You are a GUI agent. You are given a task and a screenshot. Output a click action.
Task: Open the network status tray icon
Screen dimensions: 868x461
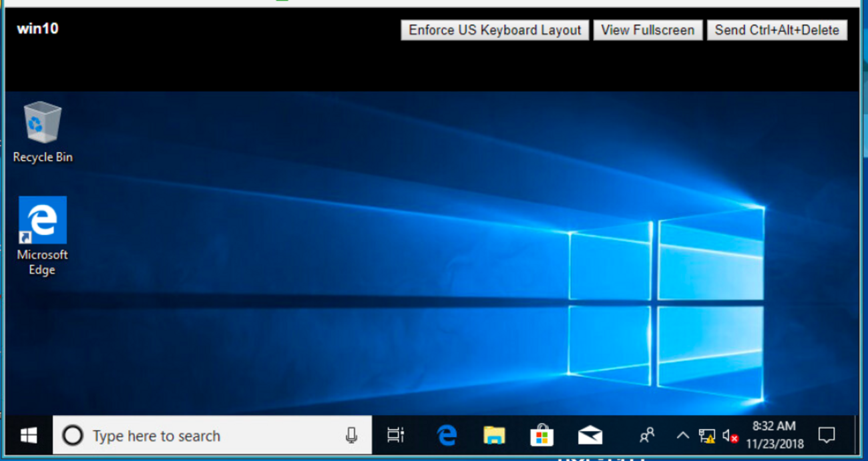click(x=706, y=436)
